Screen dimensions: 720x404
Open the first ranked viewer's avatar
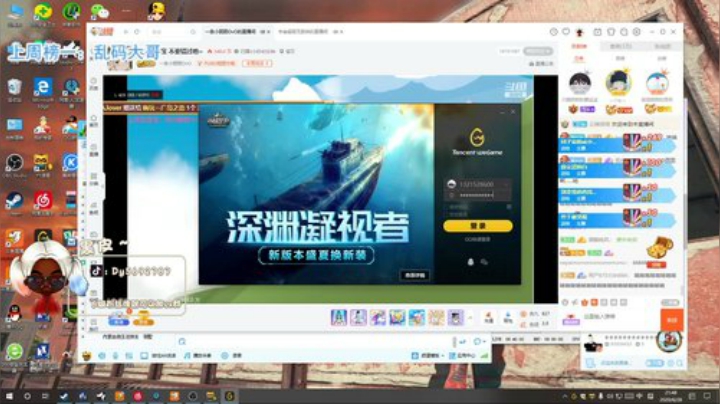coord(580,83)
